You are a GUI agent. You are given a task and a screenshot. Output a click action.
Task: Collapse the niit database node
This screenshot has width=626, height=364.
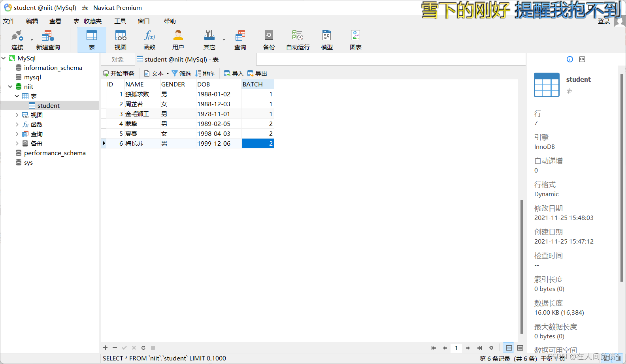[x=10, y=86]
